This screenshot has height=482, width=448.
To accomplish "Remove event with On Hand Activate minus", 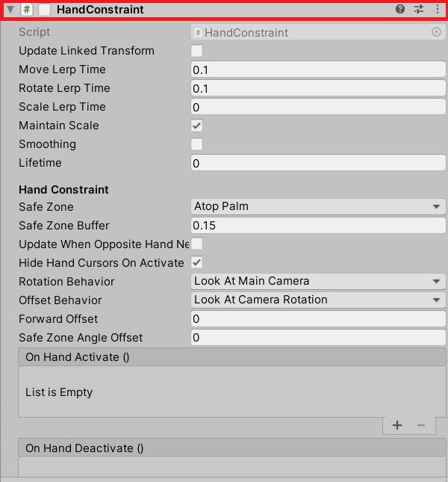I will [x=421, y=425].
